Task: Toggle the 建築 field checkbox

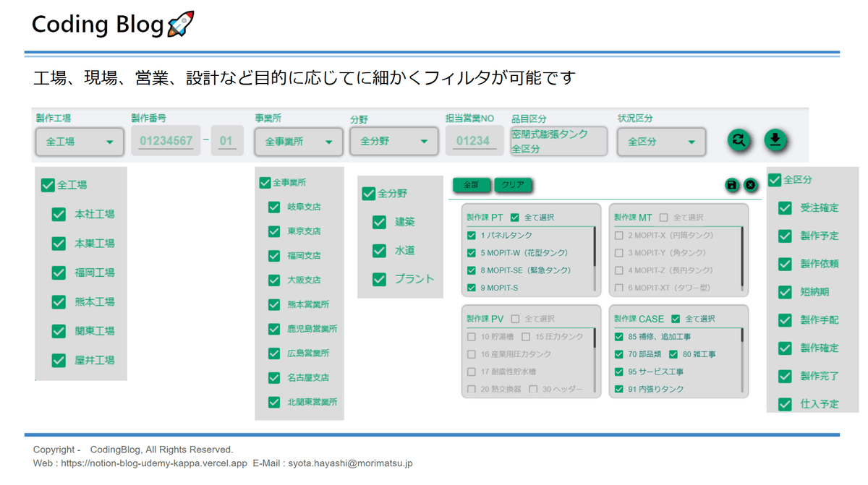Action: [x=379, y=222]
